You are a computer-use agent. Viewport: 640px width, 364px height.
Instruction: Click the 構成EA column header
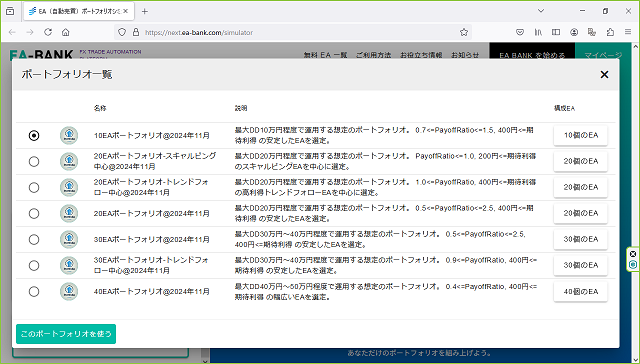[564, 108]
